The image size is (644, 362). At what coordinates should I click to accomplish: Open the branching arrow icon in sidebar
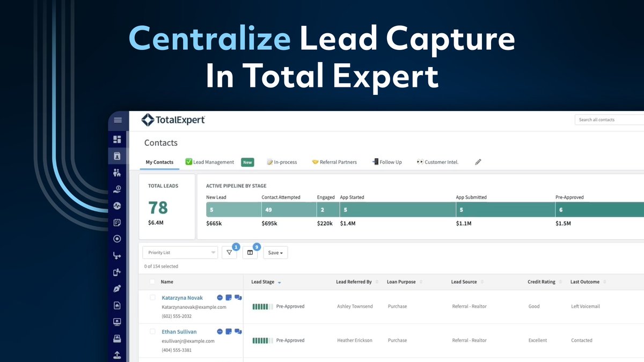118,256
